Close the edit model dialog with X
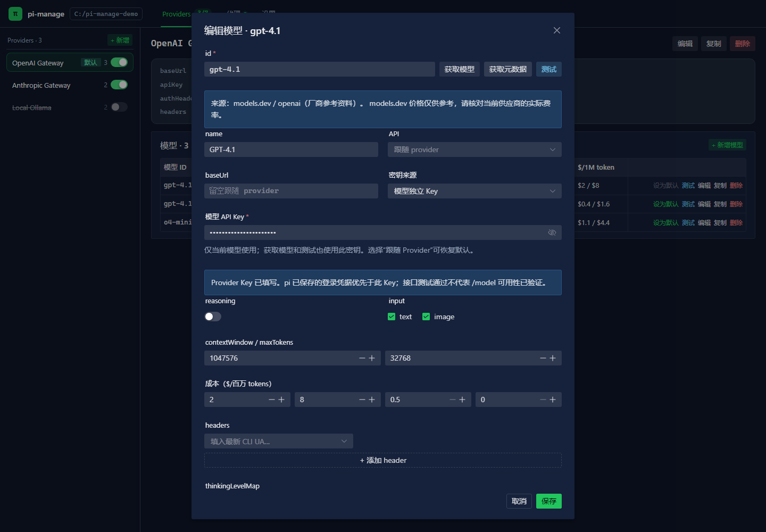The width and height of the screenshot is (766, 532). pyautogui.click(x=557, y=30)
